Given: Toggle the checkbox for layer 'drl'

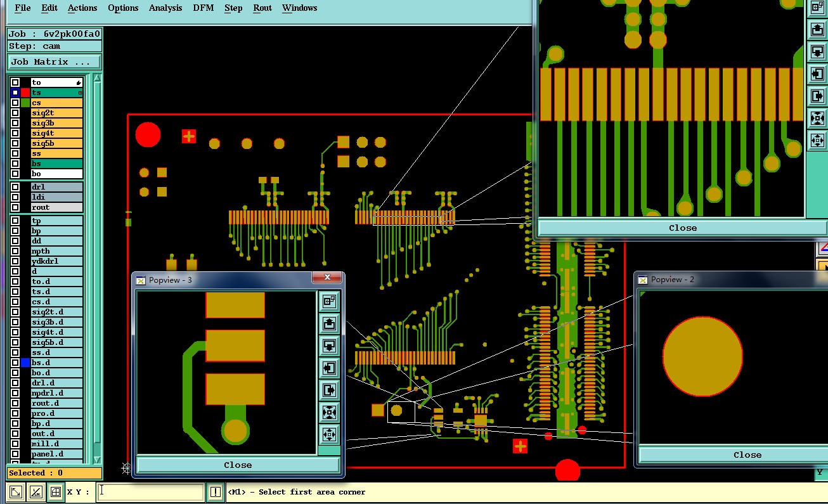Looking at the screenshot, I should 15,187.
